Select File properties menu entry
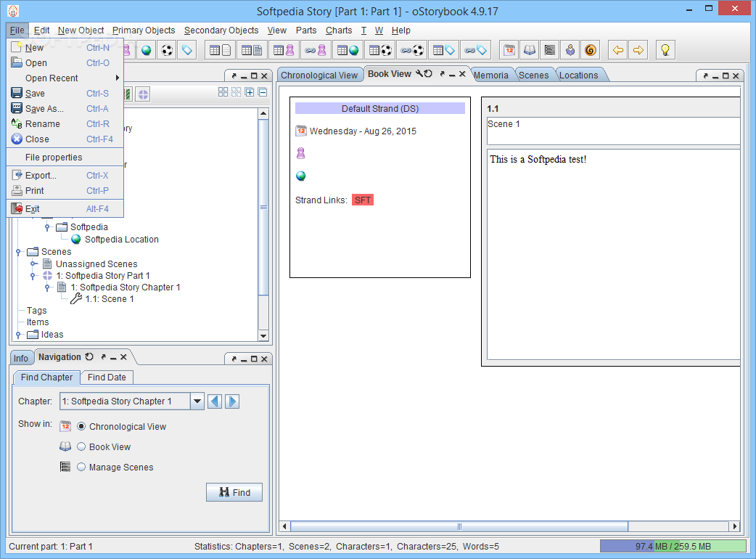This screenshot has height=559, width=756. (65, 158)
